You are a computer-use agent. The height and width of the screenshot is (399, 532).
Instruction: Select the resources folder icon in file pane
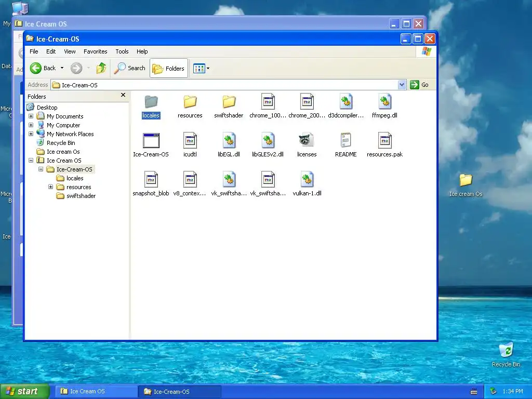coord(190,101)
